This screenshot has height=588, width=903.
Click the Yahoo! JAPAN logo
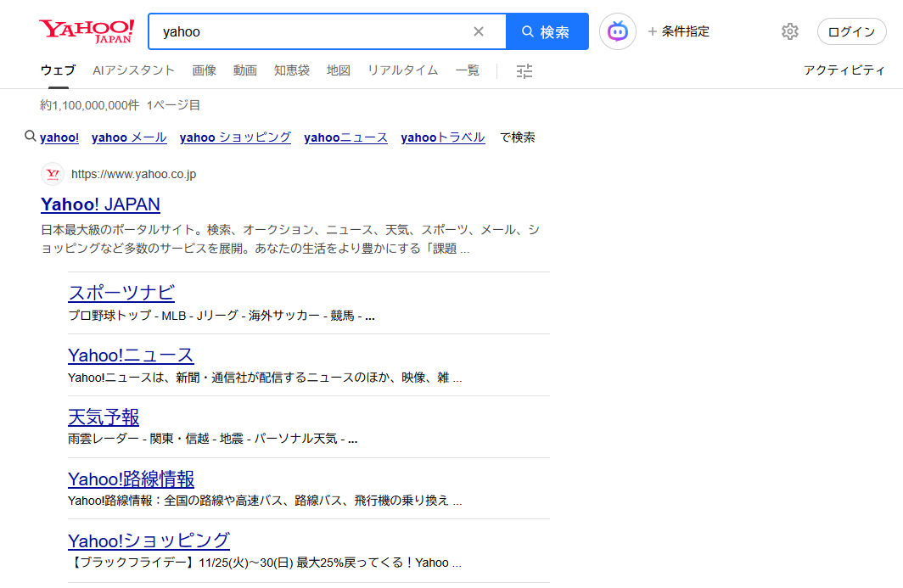(x=86, y=31)
